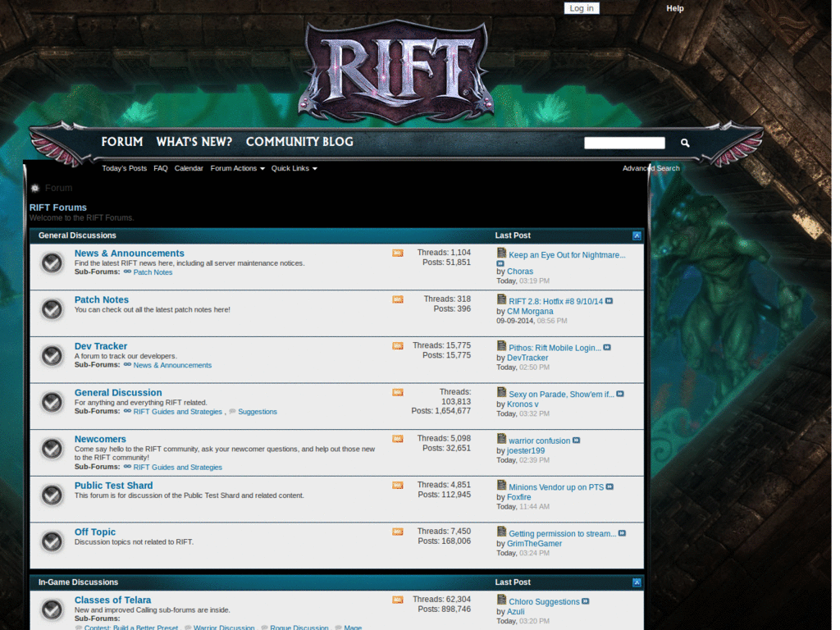Click the RIFT logo banner
840x630 pixels.
point(396,71)
